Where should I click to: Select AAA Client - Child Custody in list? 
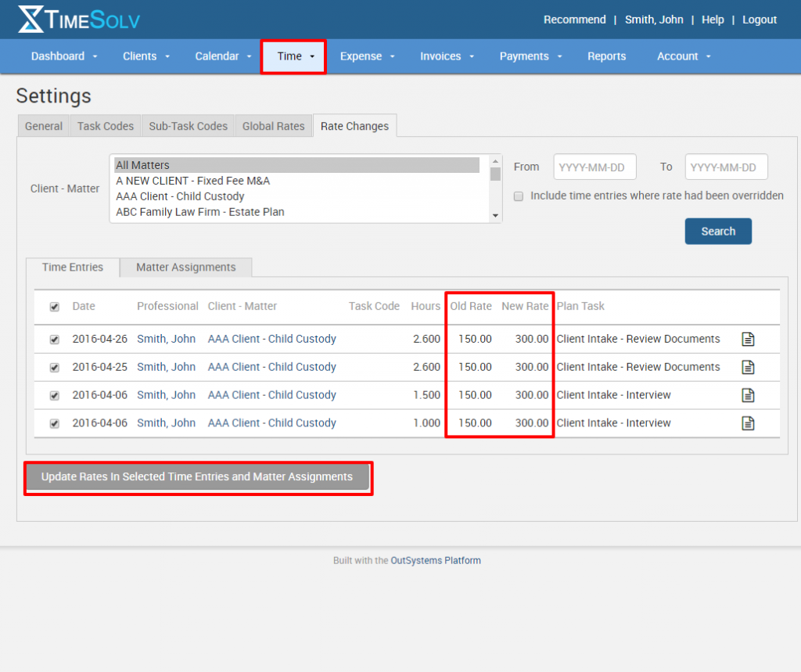[x=180, y=196]
